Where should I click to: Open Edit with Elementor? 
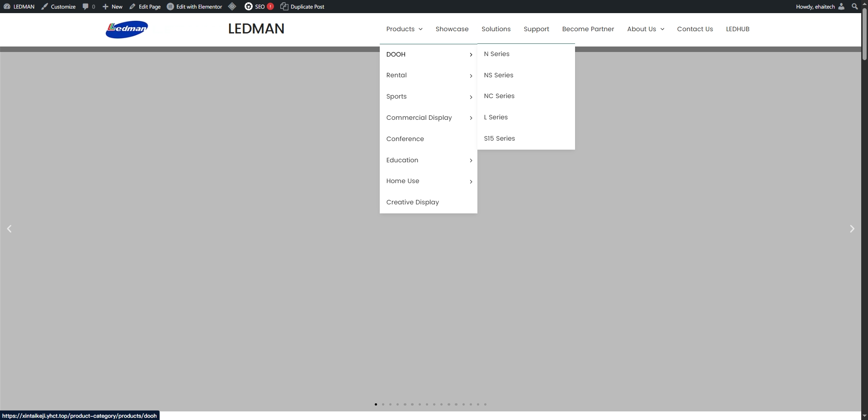(194, 6)
